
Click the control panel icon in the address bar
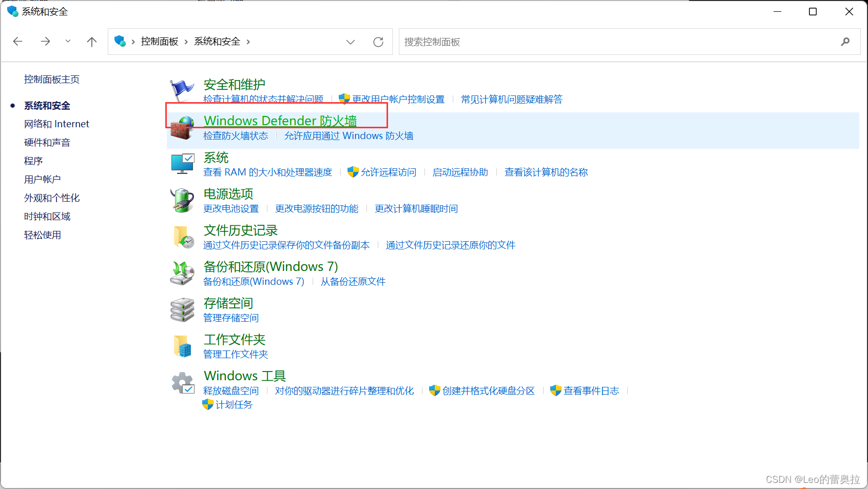(x=120, y=41)
